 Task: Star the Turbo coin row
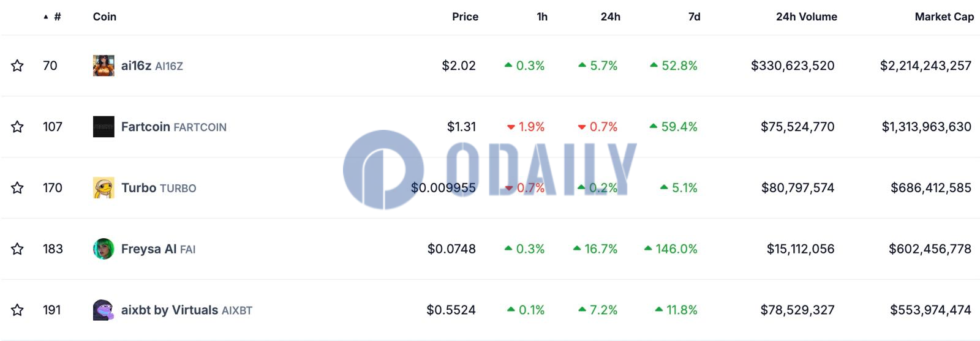[x=17, y=188]
